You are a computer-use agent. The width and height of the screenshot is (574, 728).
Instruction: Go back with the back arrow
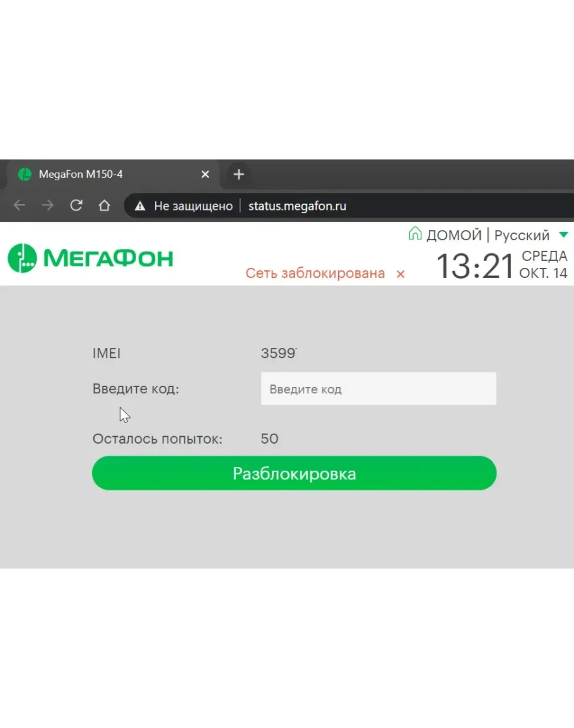click(x=20, y=205)
